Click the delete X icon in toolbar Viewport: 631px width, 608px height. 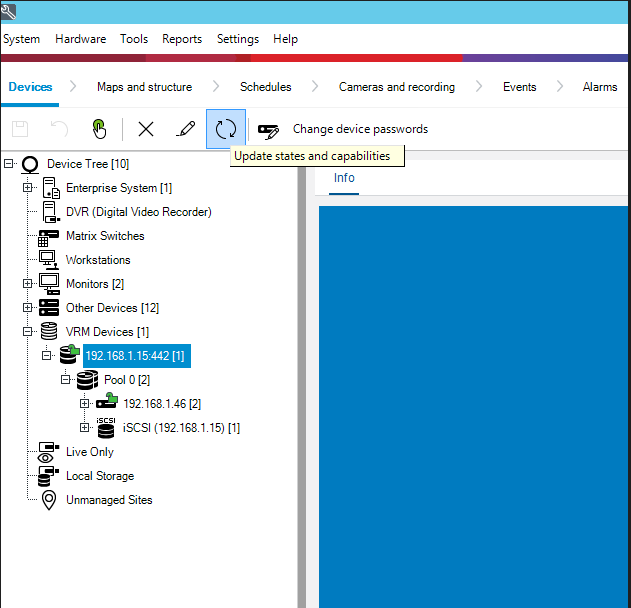pos(146,129)
